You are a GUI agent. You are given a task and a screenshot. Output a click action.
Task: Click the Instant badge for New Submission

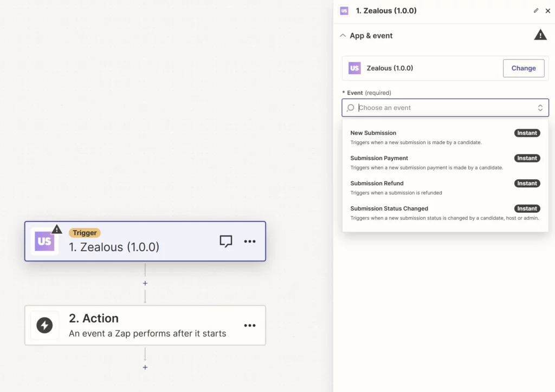527,133
